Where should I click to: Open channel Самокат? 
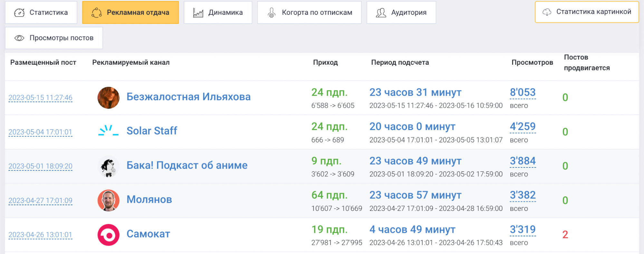[x=148, y=234]
